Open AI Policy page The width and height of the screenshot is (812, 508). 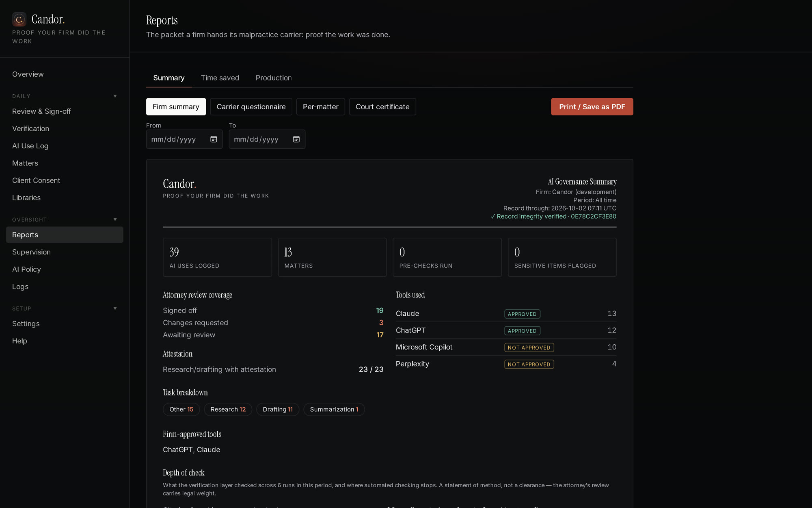(x=65, y=269)
